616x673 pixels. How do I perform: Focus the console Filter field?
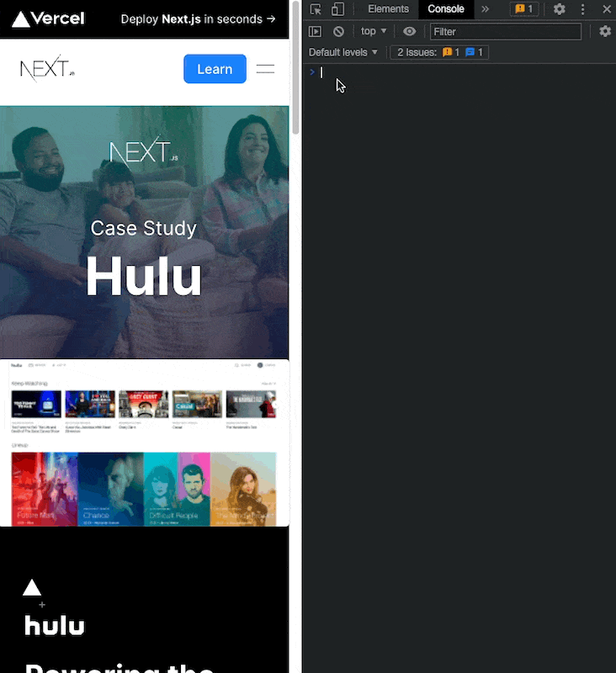(x=505, y=31)
